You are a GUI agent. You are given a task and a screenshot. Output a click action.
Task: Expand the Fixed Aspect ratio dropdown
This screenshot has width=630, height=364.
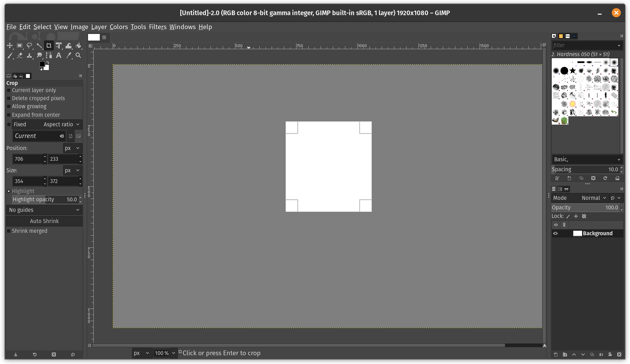pos(77,124)
